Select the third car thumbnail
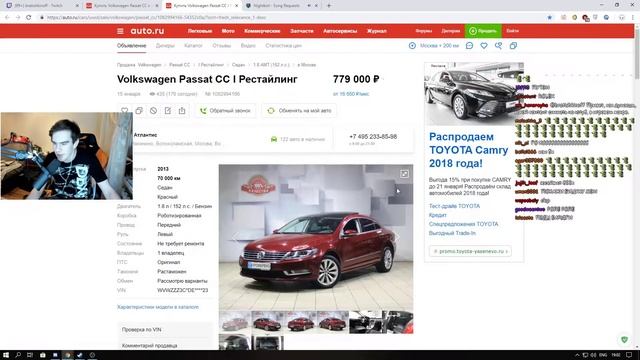640x360 pixels. pos(300,322)
